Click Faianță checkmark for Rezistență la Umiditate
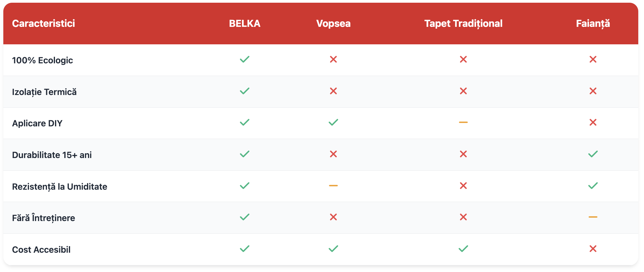The width and height of the screenshot is (644, 272). 593,186
